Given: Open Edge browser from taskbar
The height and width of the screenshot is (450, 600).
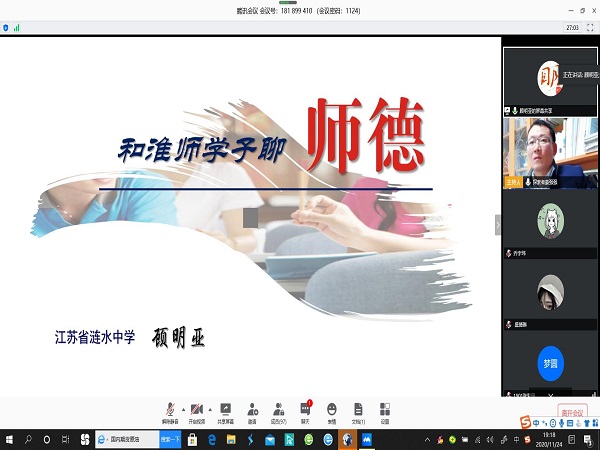Looking at the screenshot, I should (x=212, y=439).
